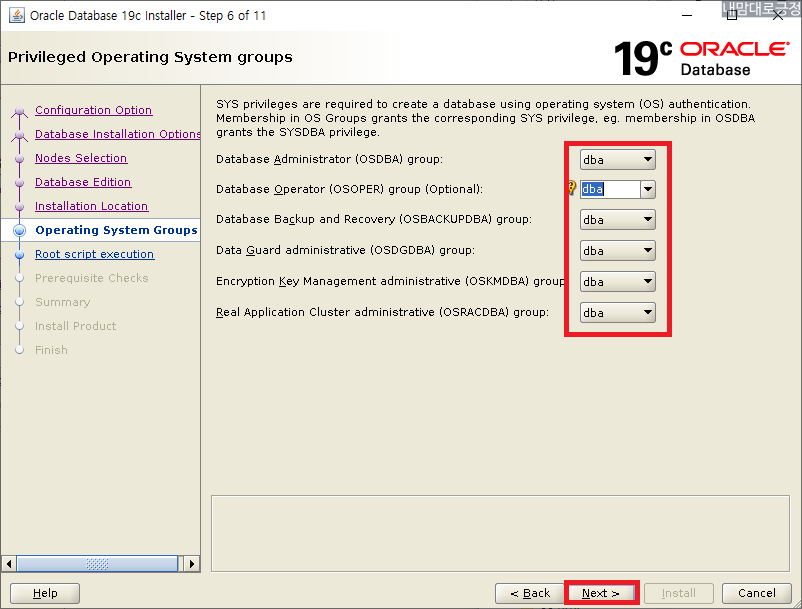This screenshot has width=802, height=609.
Task: Click the Data Guard administrative group label
Action: click(345, 250)
